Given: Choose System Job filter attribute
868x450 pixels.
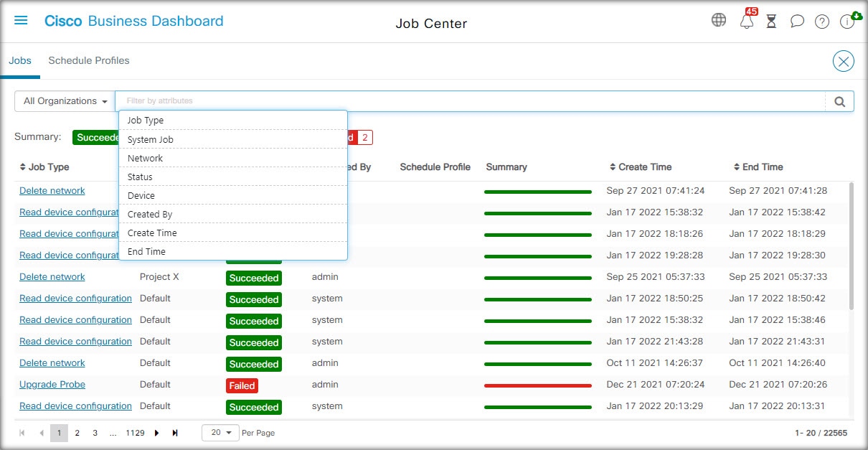Looking at the screenshot, I should tap(233, 139).
